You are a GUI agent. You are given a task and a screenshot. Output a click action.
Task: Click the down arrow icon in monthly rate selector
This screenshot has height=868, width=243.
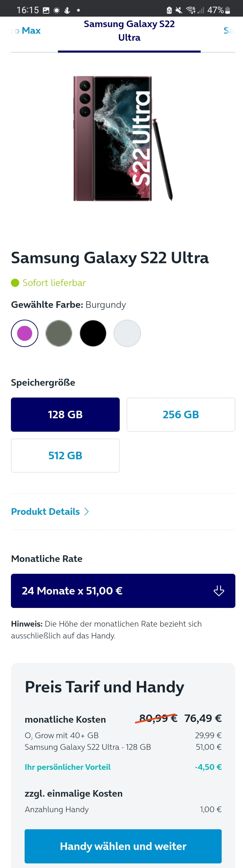click(219, 591)
